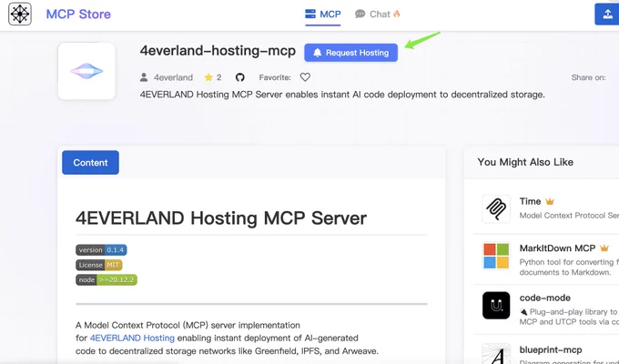Click the 4everland-hosting-mcp logo thumbnail
The image size is (619, 364).
coord(86,71)
